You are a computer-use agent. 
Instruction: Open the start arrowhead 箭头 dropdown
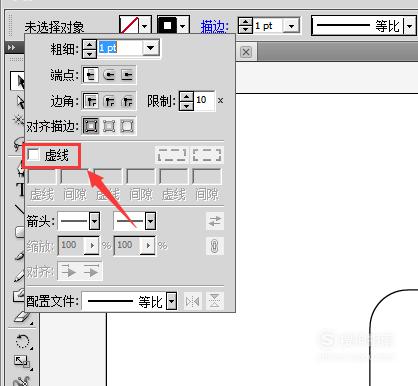(95, 221)
